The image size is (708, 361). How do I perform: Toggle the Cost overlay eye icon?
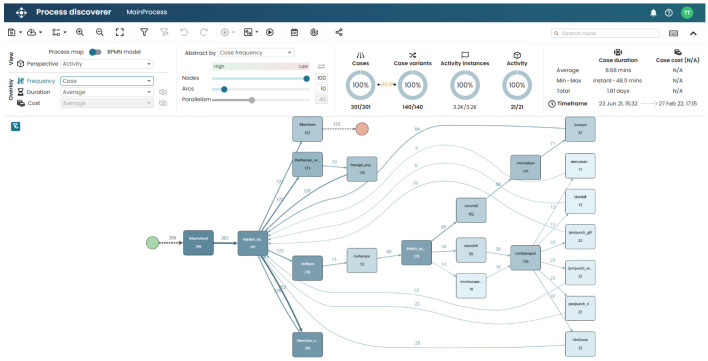click(x=163, y=103)
